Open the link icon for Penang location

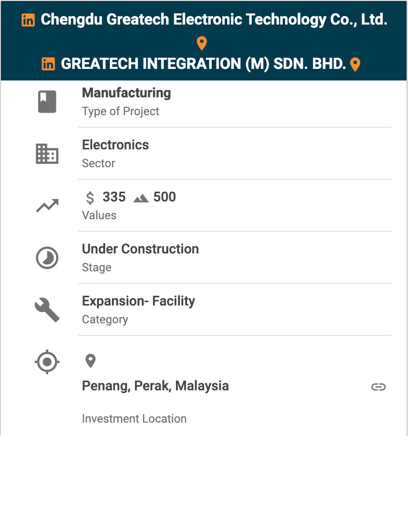pos(379,387)
